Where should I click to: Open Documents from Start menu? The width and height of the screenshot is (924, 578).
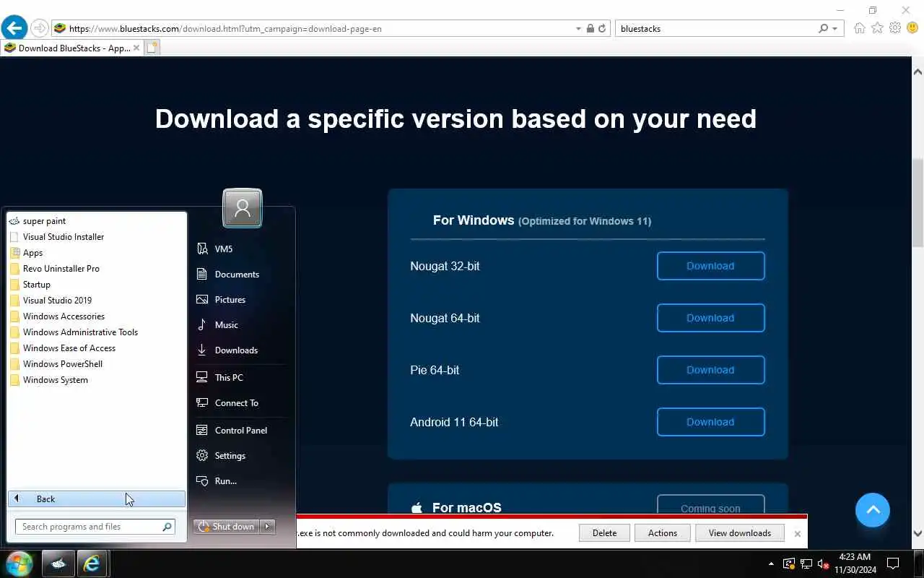[241, 275]
